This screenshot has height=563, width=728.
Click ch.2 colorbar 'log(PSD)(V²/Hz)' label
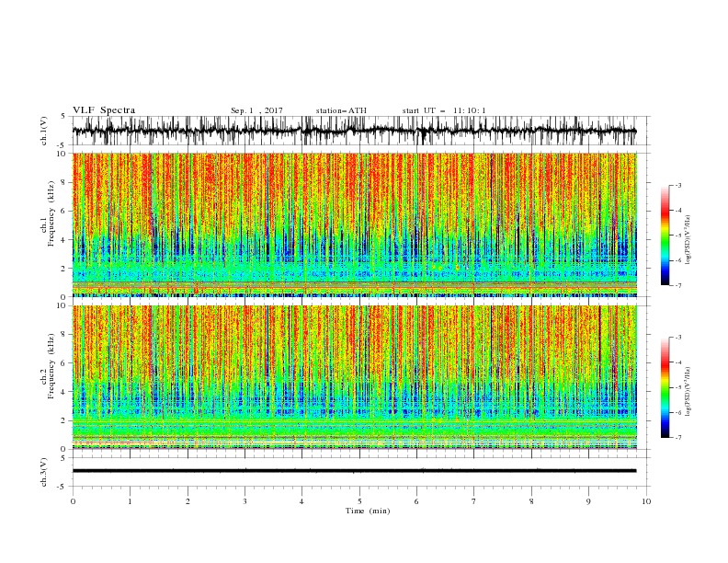[x=688, y=391]
